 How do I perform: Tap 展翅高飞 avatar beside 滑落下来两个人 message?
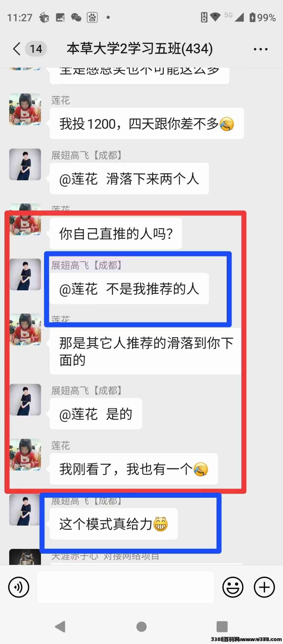25,164
